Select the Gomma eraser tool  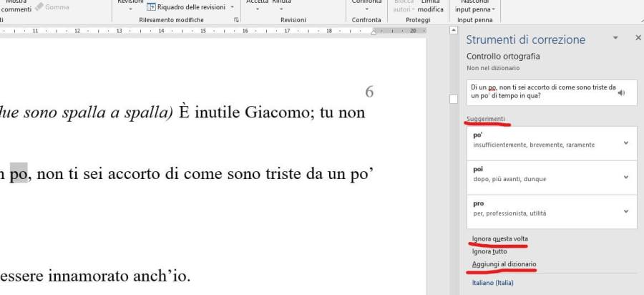(x=57, y=7)
